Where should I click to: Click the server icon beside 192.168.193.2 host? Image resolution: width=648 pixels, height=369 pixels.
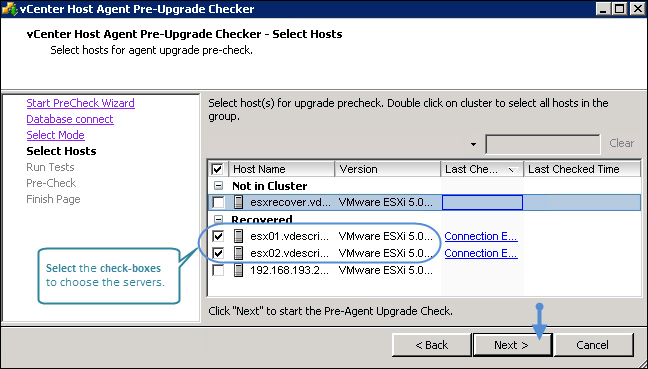click(x=238, y=270)
